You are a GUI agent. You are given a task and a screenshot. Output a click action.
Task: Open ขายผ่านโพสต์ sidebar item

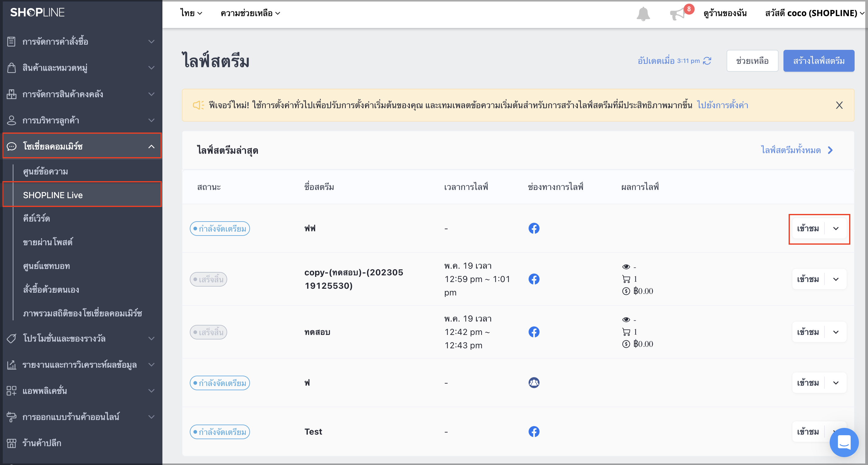(x=47, y=242)
